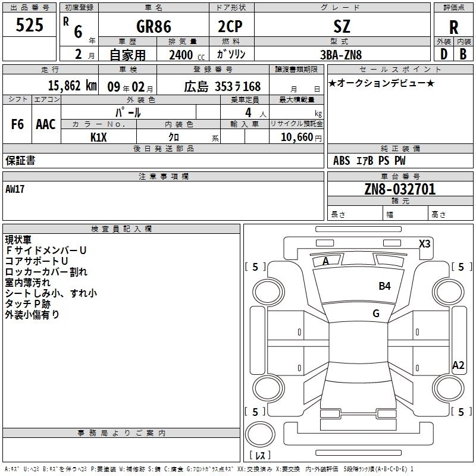Click the first registration year 6
The height and width of the screenshot is (476, 476).
(x=78, y=32)
